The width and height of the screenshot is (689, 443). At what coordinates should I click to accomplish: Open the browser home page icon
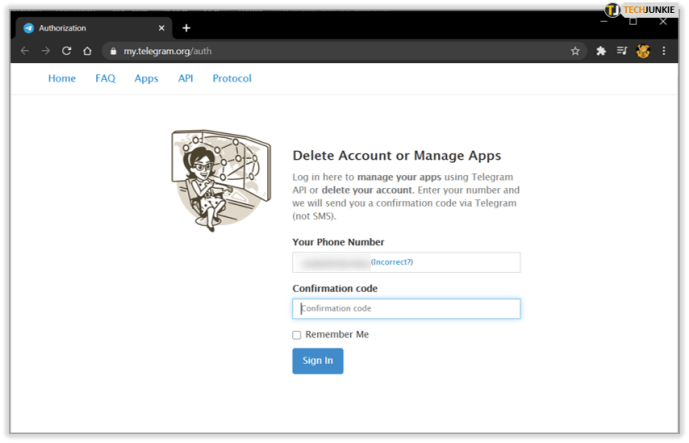[x=87, y=51]
